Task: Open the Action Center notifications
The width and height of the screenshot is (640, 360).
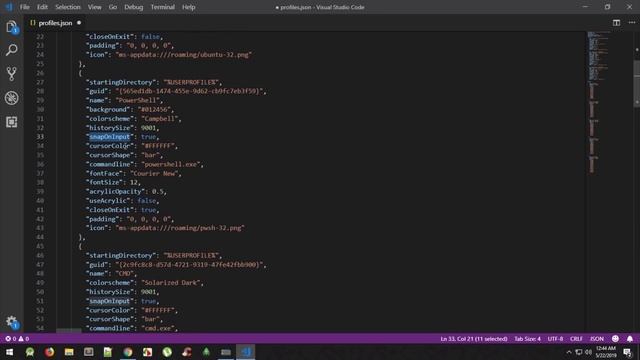Action: [628, 352]
